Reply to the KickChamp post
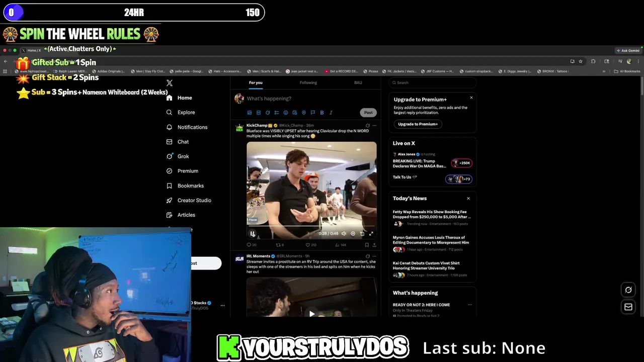The height and width of the screenshot is (362, 644). click(x=251, y=245)
